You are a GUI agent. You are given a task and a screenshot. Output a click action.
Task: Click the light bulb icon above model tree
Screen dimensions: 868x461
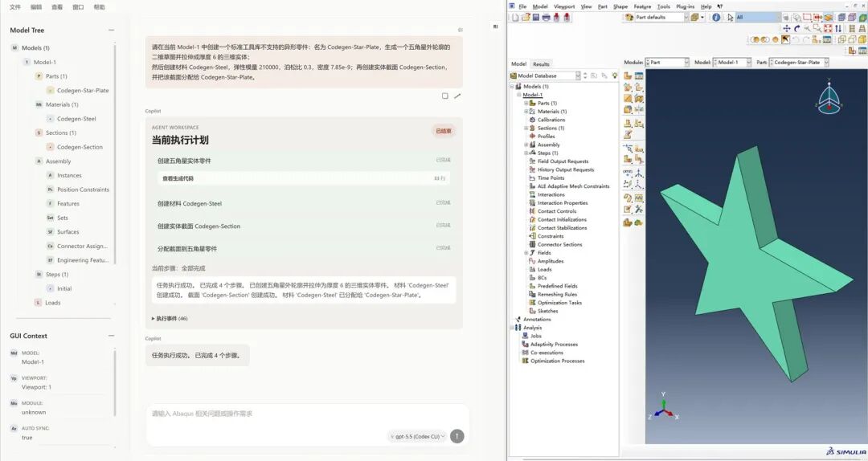pos(615,75)
